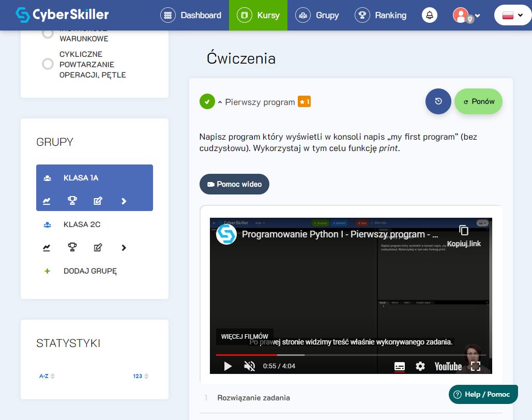The width and height of the screenshot is (532, 420).
Task: Expand the user profile avatar menu
Action: (466, 15)
